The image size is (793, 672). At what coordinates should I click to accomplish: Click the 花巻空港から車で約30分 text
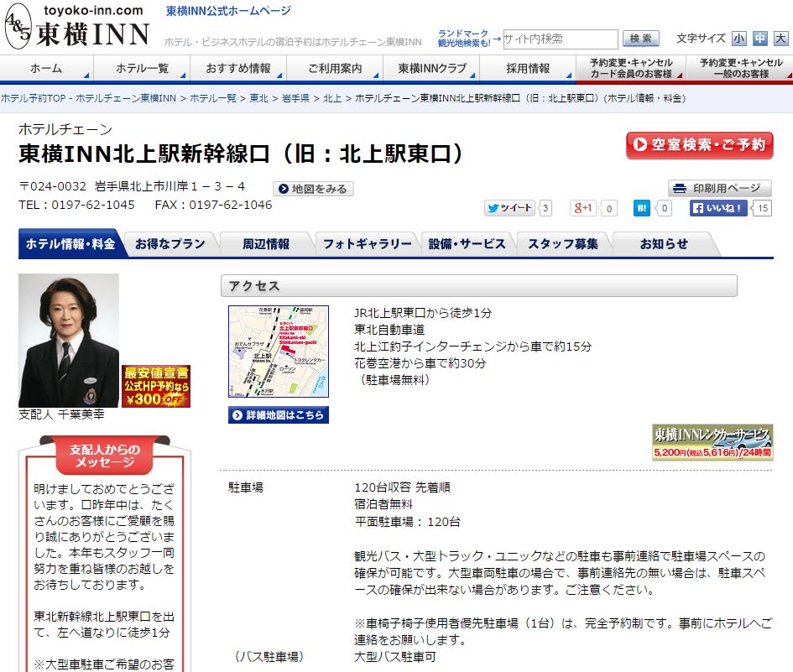420,363
